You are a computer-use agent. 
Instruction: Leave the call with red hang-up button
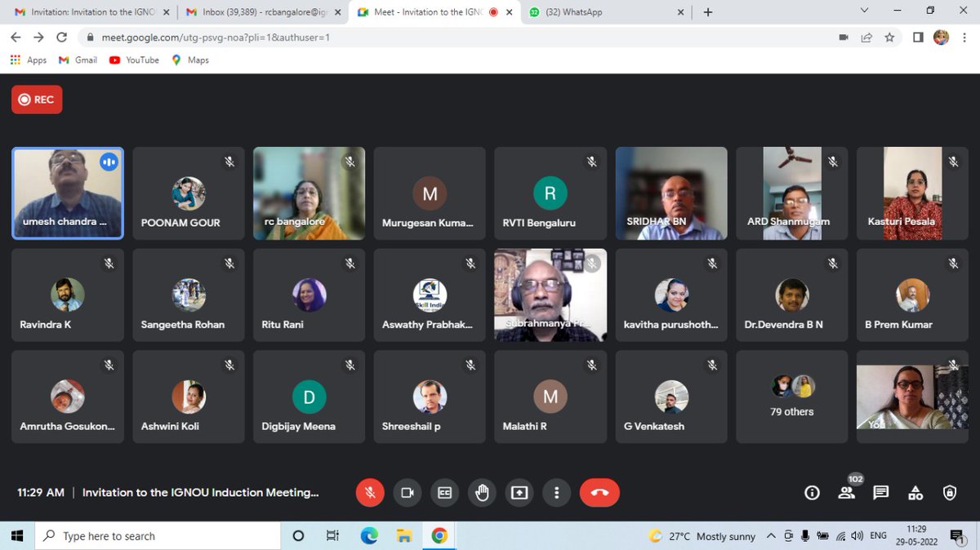[599, 492]
